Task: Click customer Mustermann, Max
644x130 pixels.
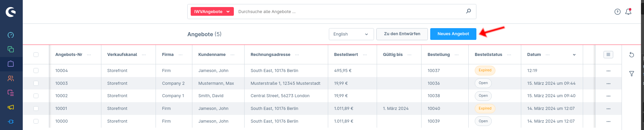Action: click(x=216, y=83)
